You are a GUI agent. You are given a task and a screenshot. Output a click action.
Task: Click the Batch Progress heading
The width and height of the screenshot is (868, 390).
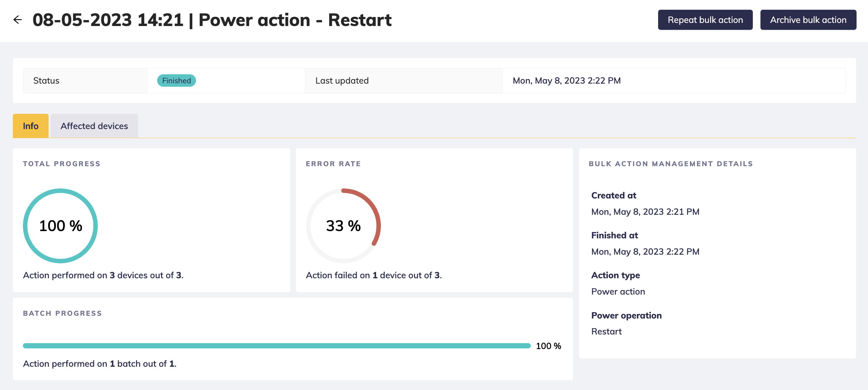62,313
